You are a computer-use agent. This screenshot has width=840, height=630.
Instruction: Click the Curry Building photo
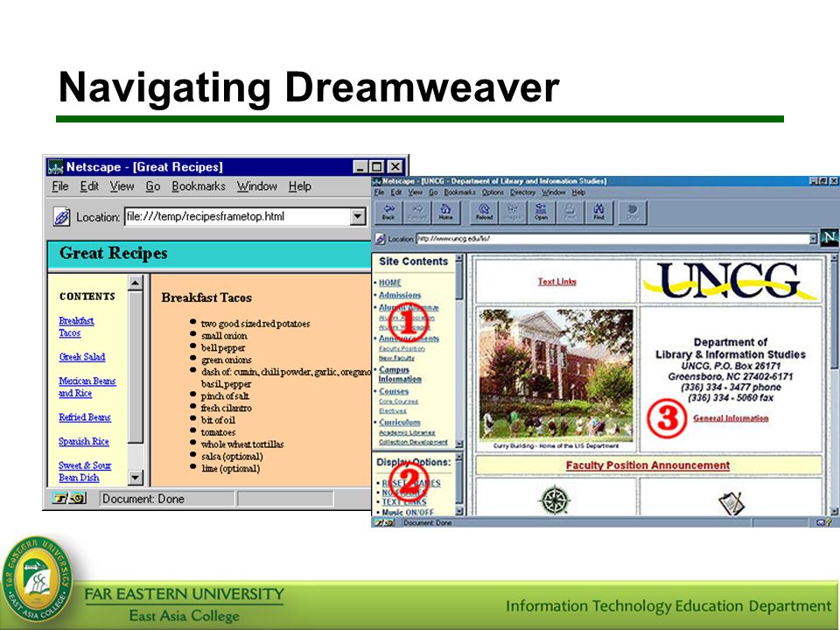click(x=556, y=374)
